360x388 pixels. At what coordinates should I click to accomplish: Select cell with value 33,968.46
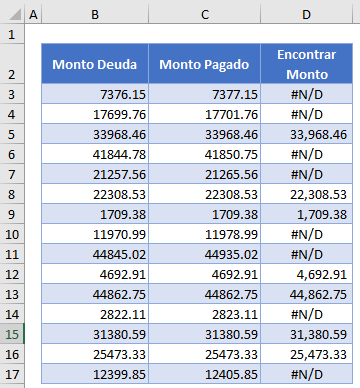pos(306,134)
